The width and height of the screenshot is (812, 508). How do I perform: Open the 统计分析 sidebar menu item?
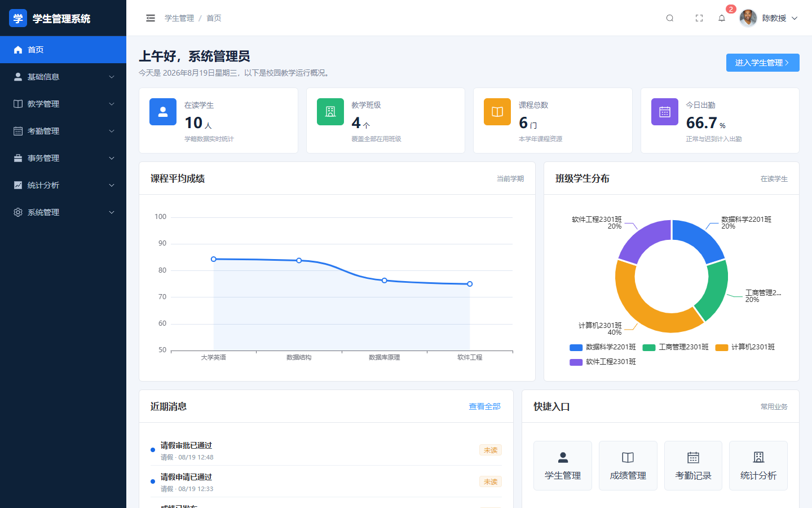click(63, 185)
